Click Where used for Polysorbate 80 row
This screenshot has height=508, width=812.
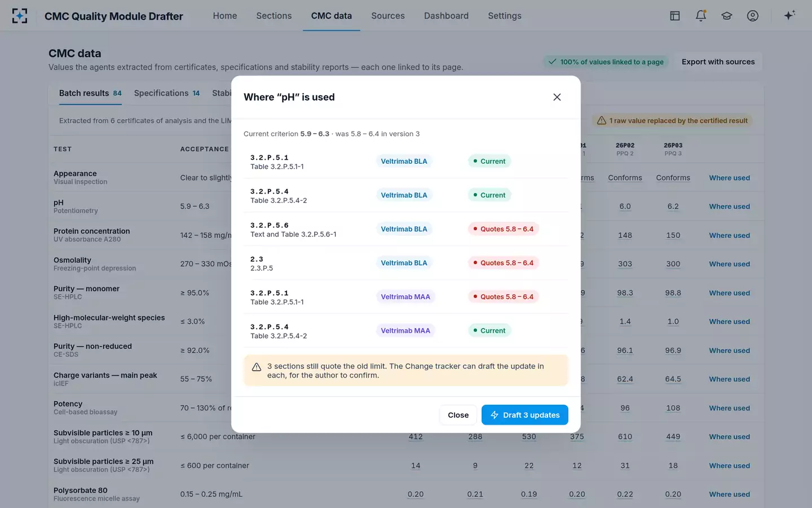(730, 494)
